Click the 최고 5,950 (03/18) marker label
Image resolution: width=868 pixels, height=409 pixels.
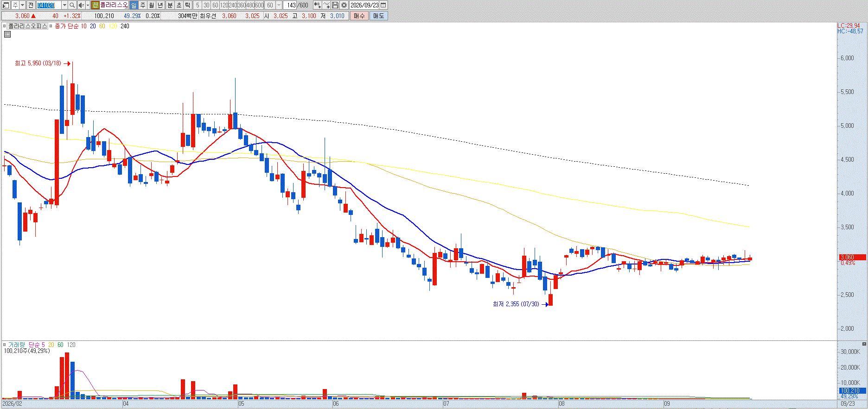click(38, 63)
